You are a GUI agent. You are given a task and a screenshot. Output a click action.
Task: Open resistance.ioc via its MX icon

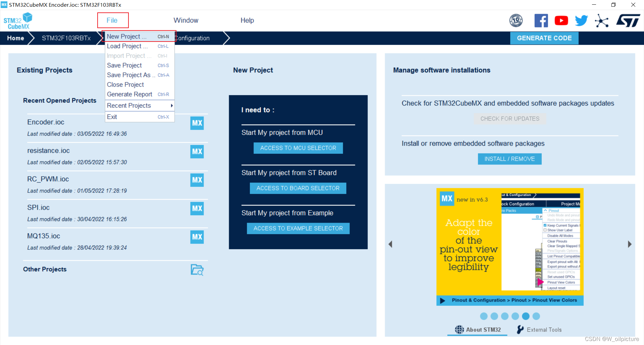(x=197, y=152)
